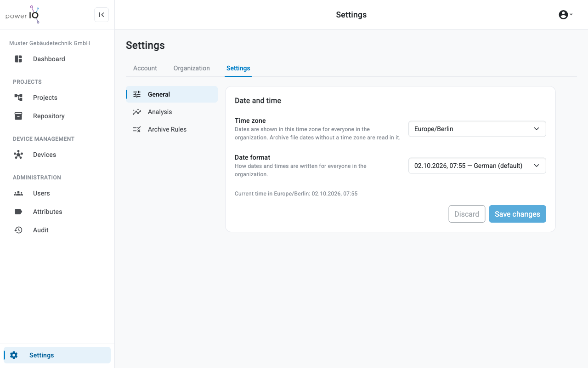
Task: Switch to the Account tab
Action: (145, 68)
